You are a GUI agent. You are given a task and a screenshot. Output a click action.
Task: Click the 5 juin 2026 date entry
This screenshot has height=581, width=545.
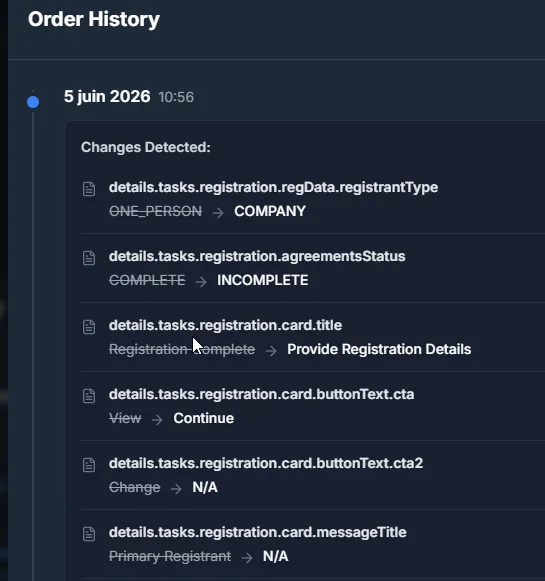[x=107, y=96]
